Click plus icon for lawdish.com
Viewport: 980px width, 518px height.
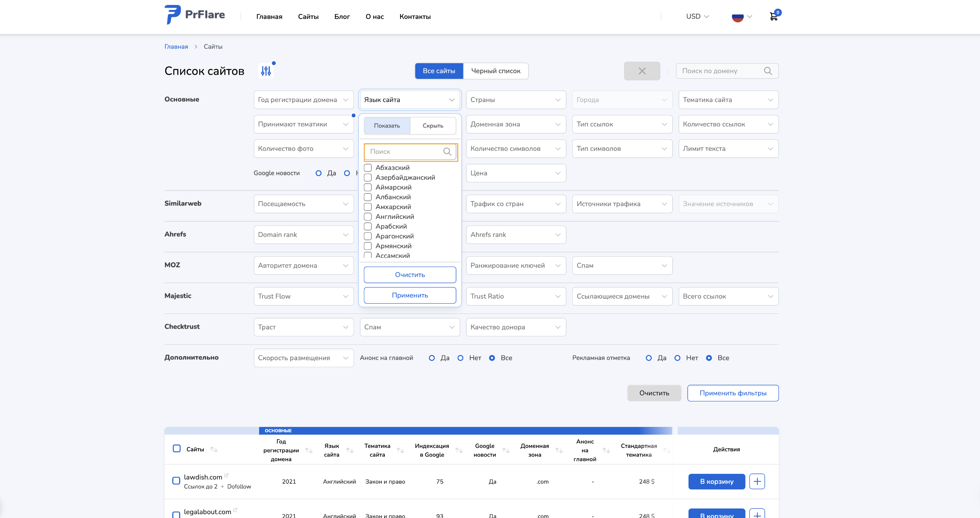click(x=757, y=481)
